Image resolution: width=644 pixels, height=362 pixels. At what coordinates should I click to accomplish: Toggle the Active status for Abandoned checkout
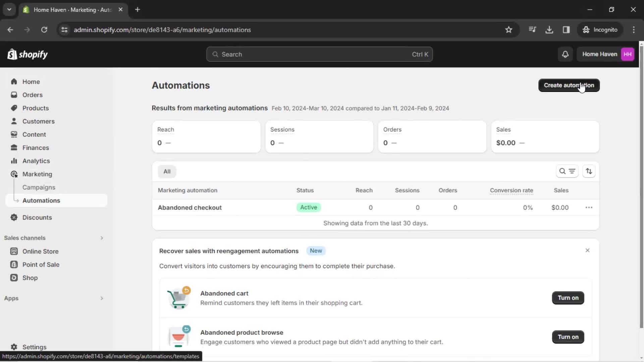pyautogui.click(x=309, y=207)
